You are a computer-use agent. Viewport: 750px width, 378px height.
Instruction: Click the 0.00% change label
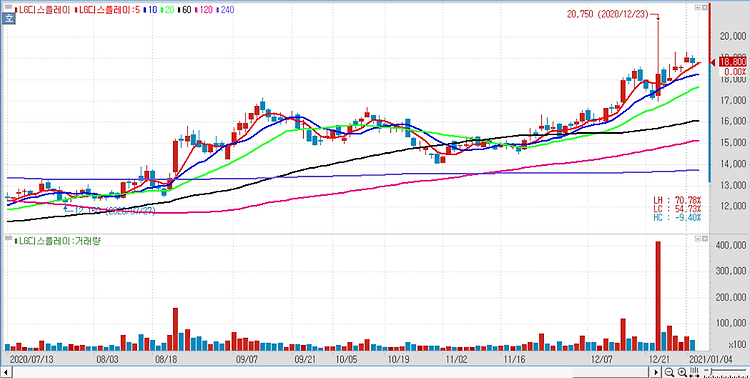tap(734, 71)
